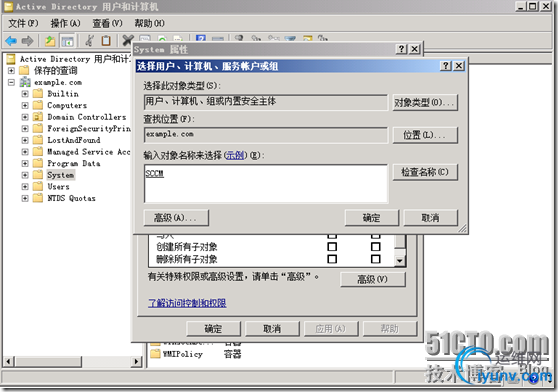Image resolution: width=558 pixels, height=392 pixels.
Task: Click 确定 in System properties dialog
Action: click(213, 329)
